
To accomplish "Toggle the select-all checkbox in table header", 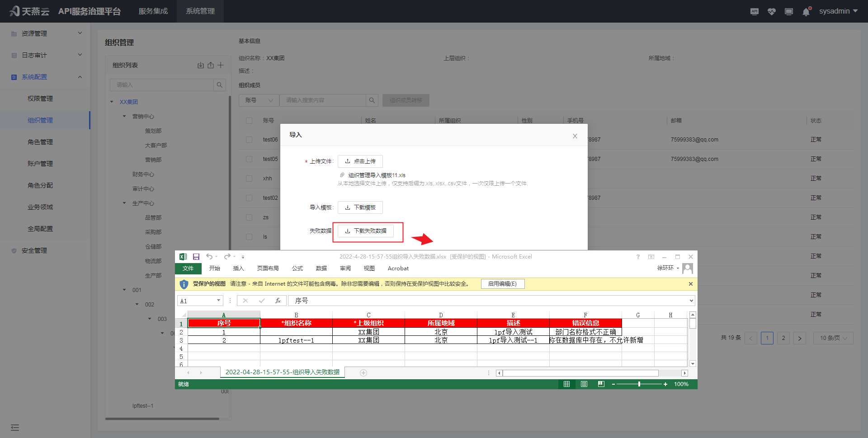I will click(249, 121).
